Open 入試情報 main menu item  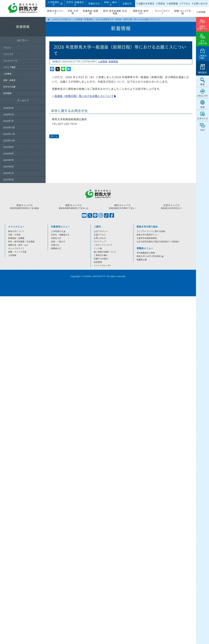[x=201, y=12]
